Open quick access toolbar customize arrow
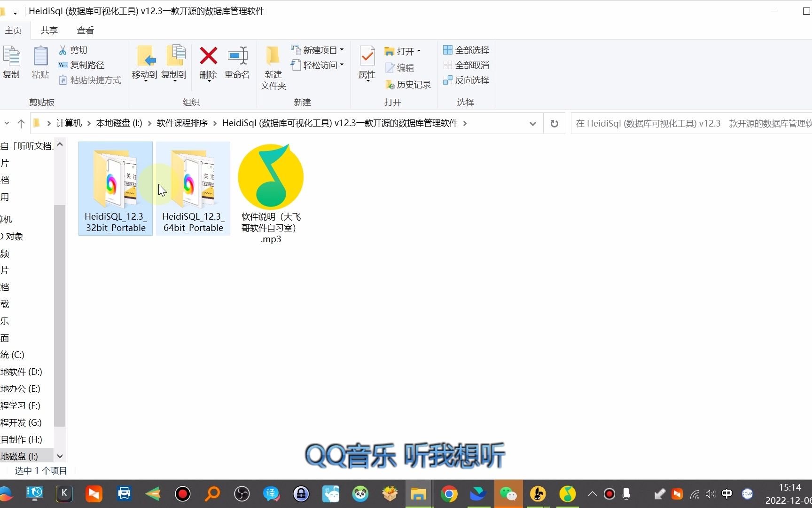Viewport: 812px width, 508px height. [x=15, y=12]
